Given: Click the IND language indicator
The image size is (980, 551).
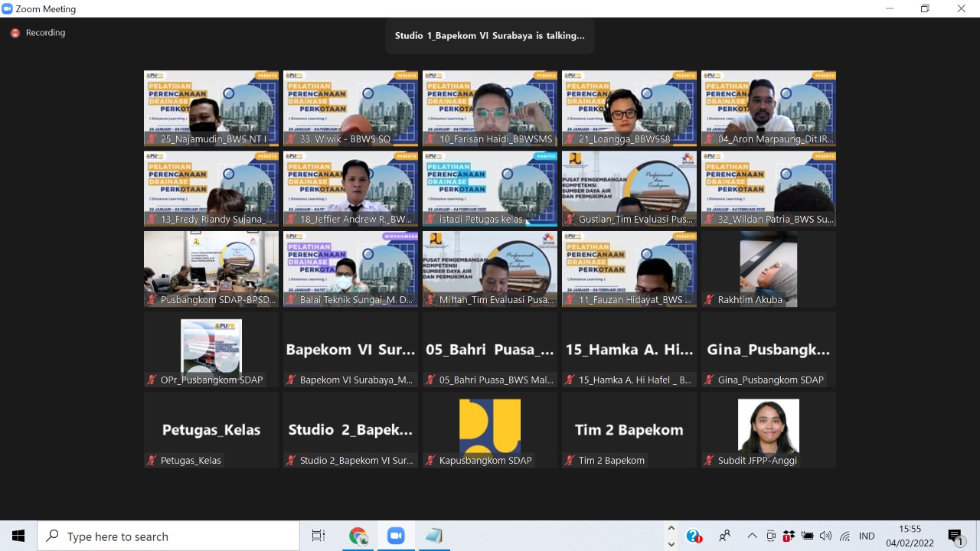Looking at the screenshot, I should pyautogui.click(x=867, y=536).
